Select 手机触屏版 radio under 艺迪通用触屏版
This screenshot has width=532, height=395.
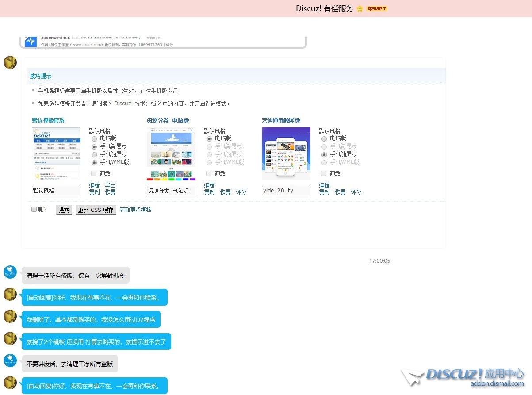tap(324, 154)
